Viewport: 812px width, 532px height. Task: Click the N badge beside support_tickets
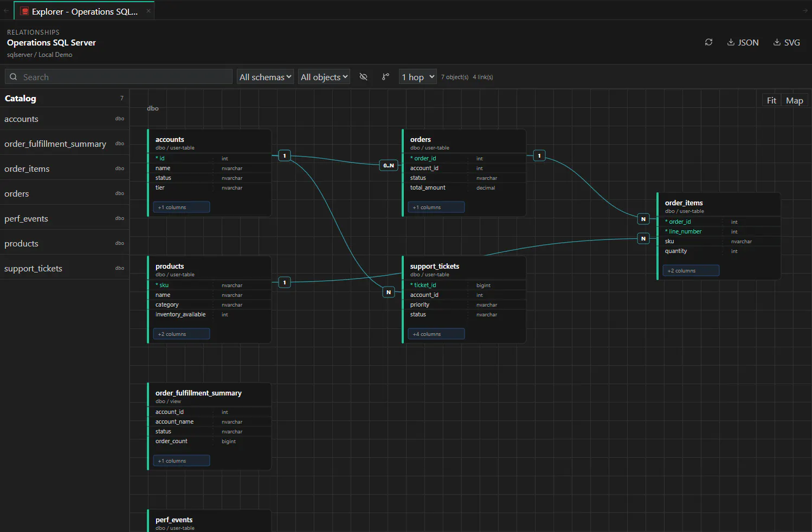tap(389, 292)
